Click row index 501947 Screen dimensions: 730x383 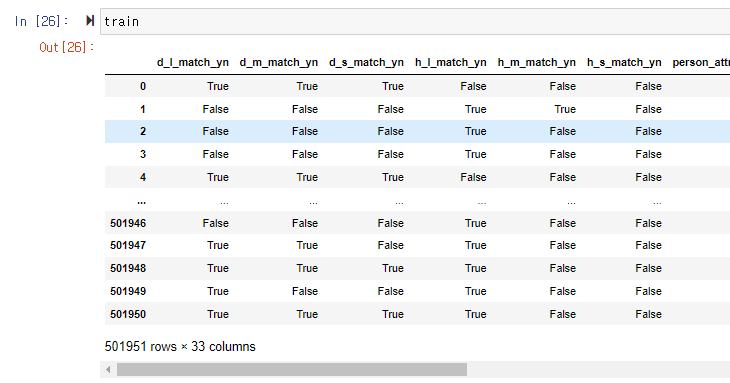128,245
